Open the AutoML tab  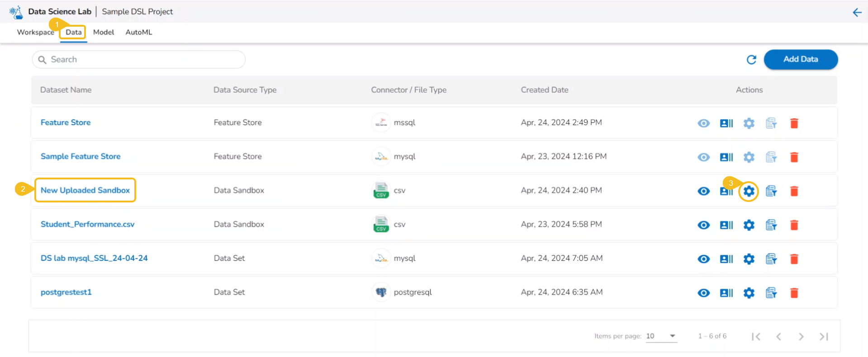(139, 32)
